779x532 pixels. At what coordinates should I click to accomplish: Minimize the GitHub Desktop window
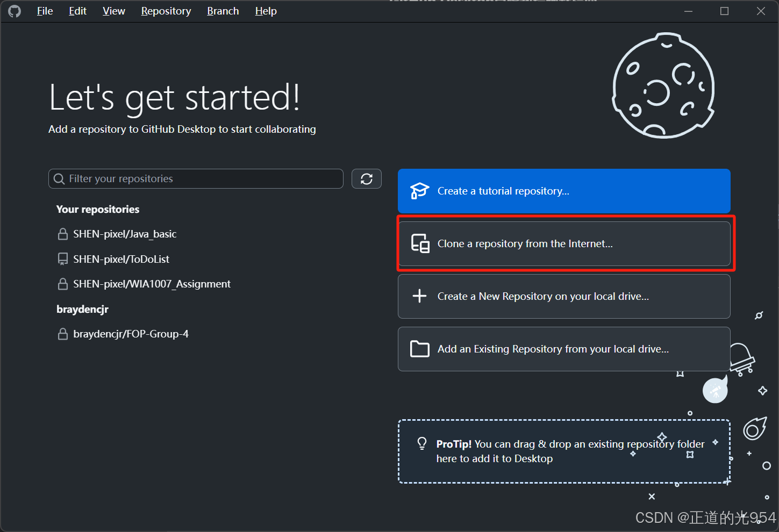(x=688, y=11)
